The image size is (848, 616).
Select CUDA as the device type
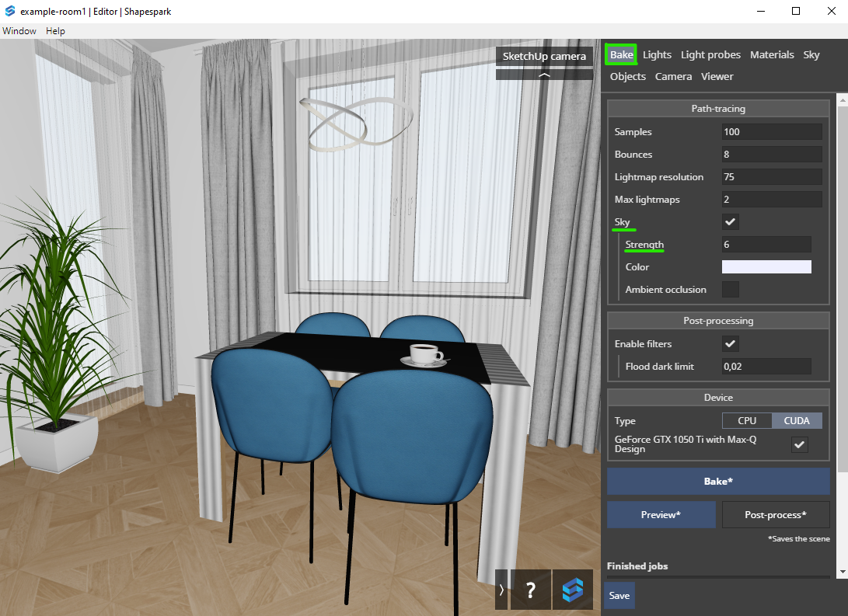(x=797, y=420)
